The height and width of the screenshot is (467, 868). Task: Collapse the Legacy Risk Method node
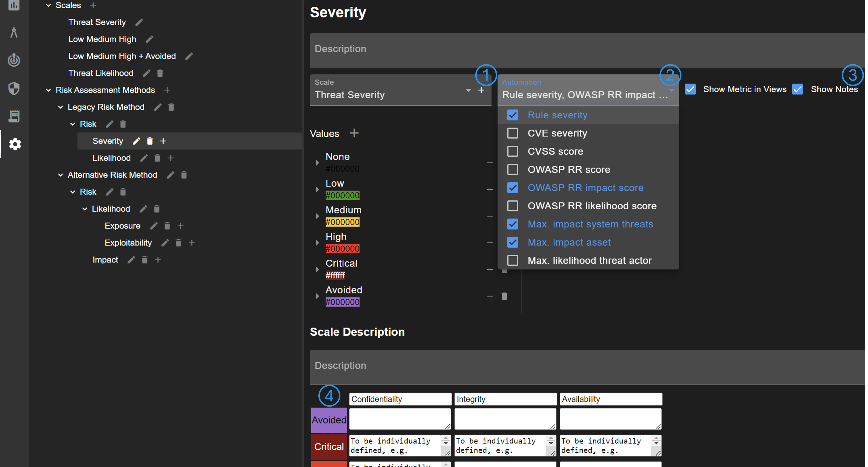pos(61,107)
